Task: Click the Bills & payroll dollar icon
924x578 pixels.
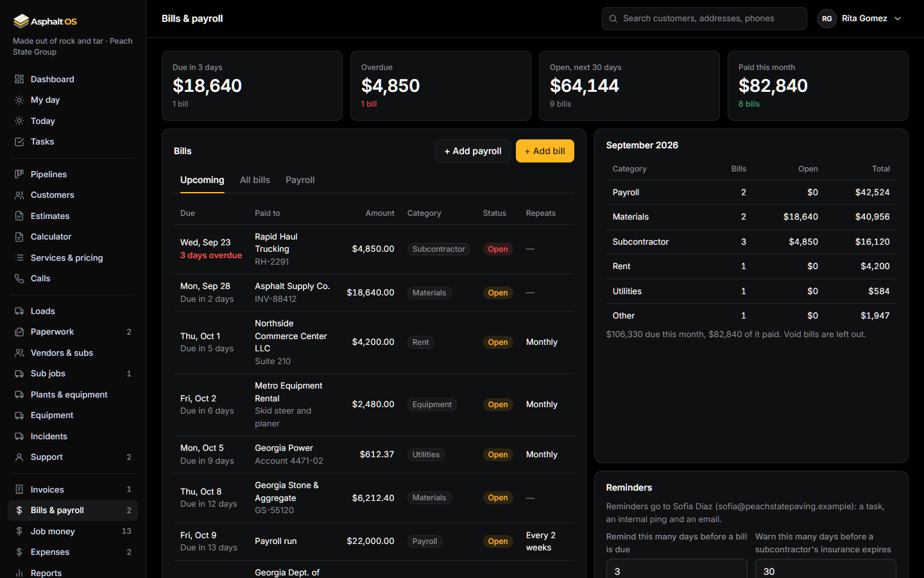Action: point(19,511)
